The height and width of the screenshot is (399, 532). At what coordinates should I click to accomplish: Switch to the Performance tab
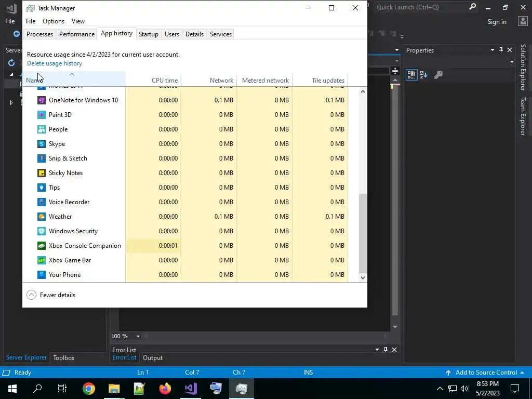click(77, 34)
